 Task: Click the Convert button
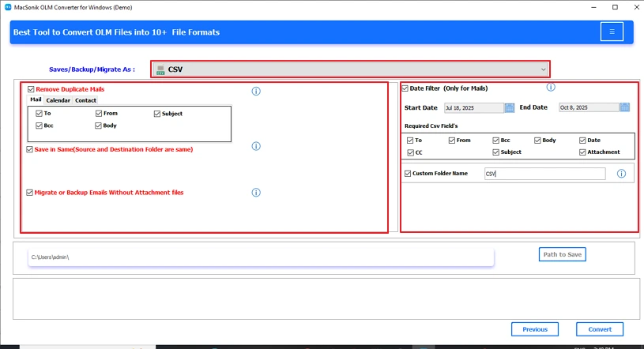pyautogui.click(x=600, y=329)
